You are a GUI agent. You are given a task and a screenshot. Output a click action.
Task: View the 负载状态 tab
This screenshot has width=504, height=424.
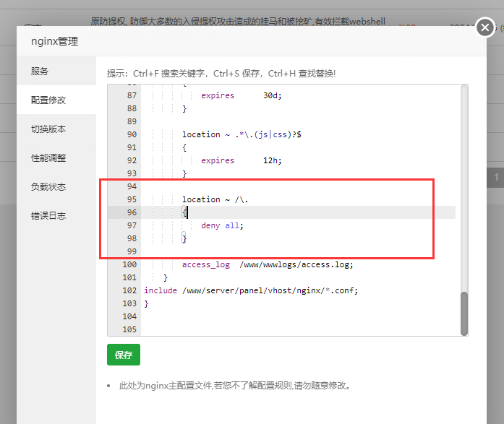(56, 186)
